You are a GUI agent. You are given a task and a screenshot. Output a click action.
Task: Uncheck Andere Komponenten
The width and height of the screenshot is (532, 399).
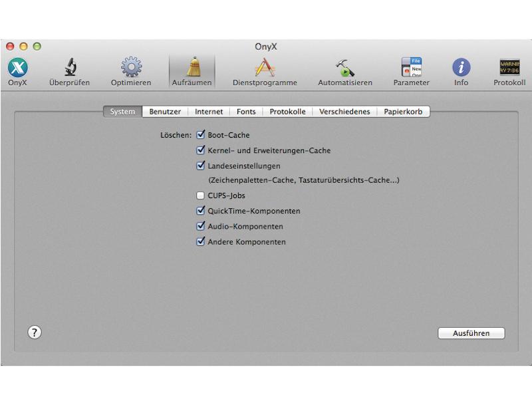point(201,242)
